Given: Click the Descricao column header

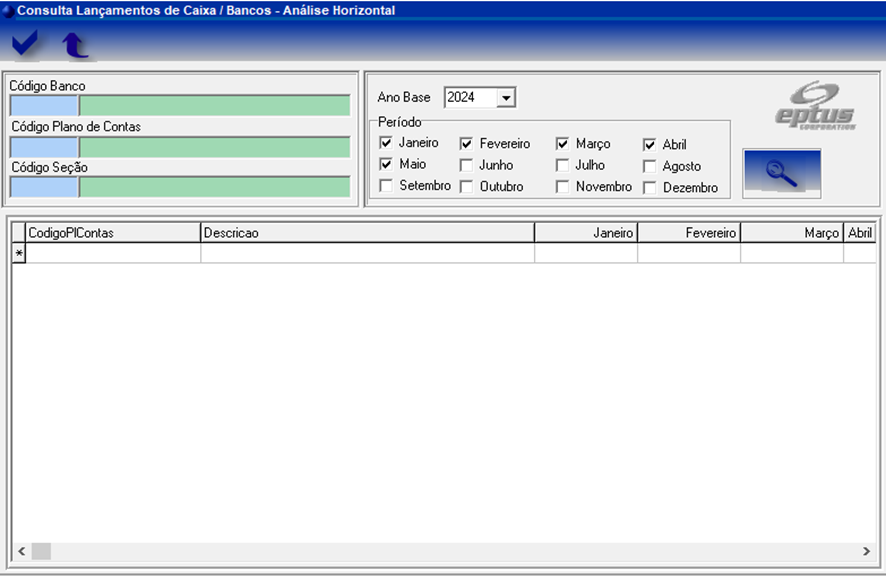Looking at the screenshot, I should 366,233.
